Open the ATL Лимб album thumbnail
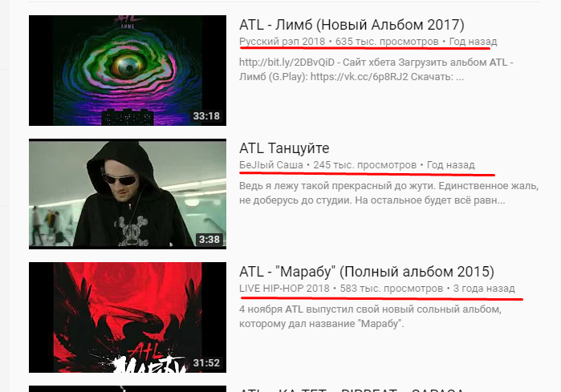 coord(128,71)
